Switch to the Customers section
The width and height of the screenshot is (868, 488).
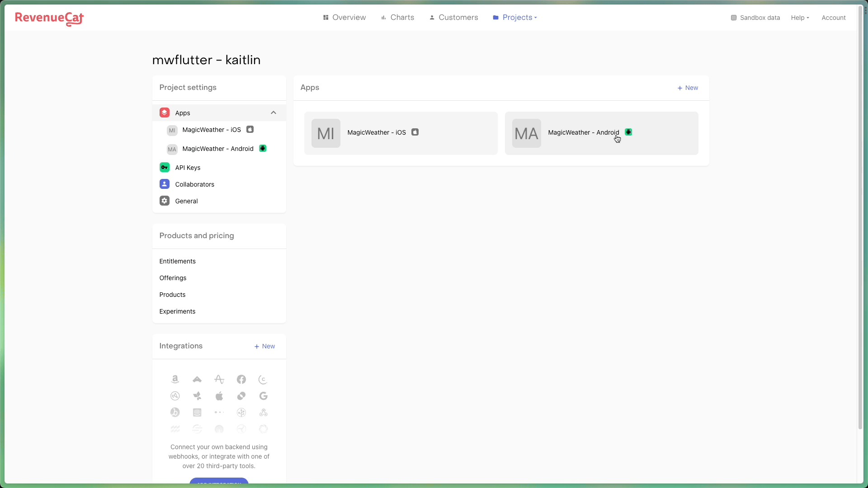[453, 18]
